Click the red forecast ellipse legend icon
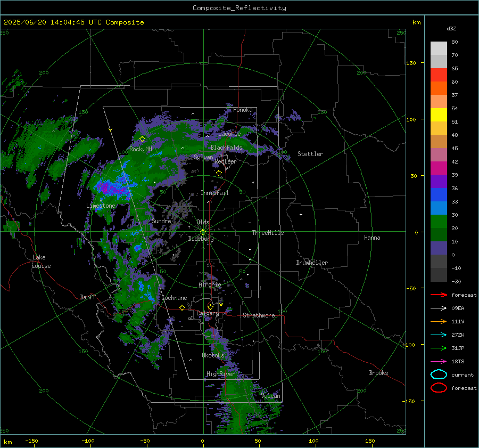This screenshot has width=479, height=448. 439,388
